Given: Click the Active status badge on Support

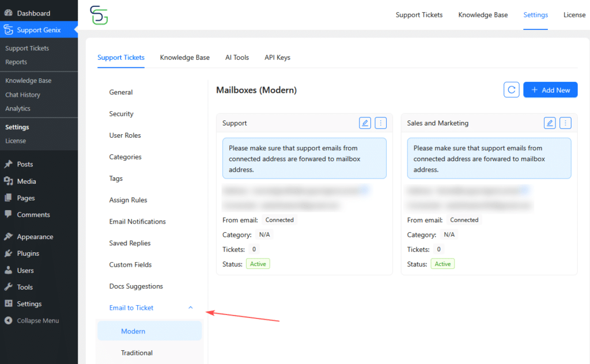Looking at the screenshot, I should click(258, 263).
